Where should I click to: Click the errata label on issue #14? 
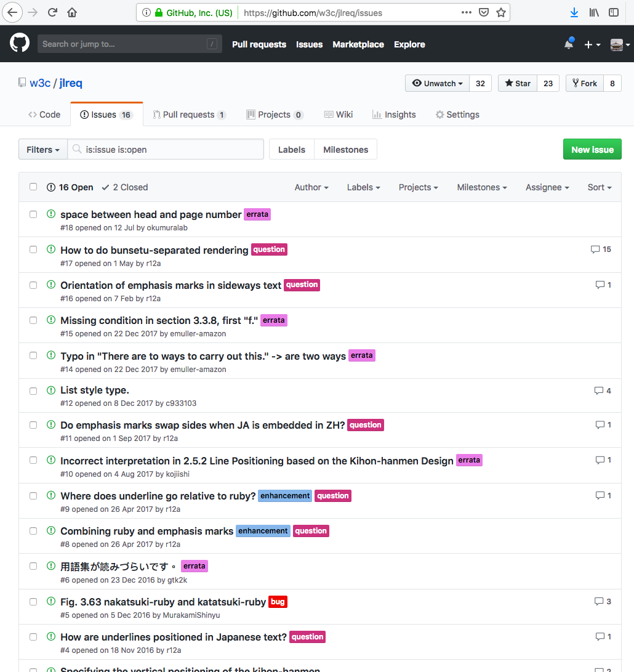pos(361,355)
